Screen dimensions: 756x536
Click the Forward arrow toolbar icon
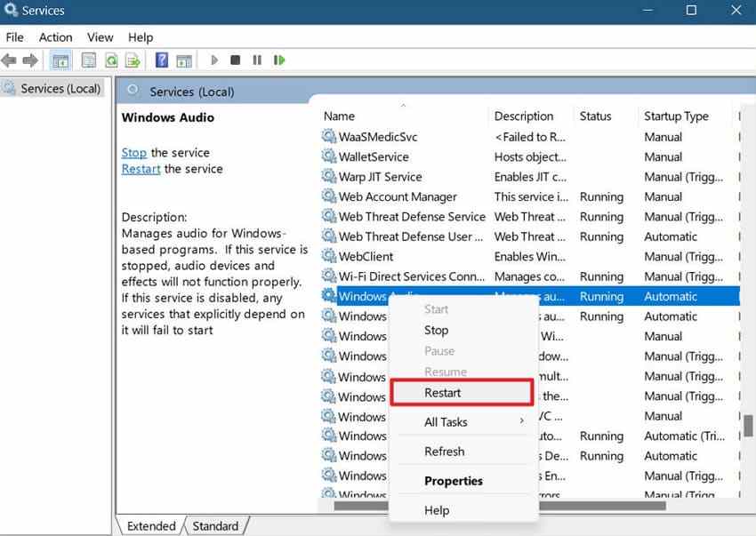[30, 60]
